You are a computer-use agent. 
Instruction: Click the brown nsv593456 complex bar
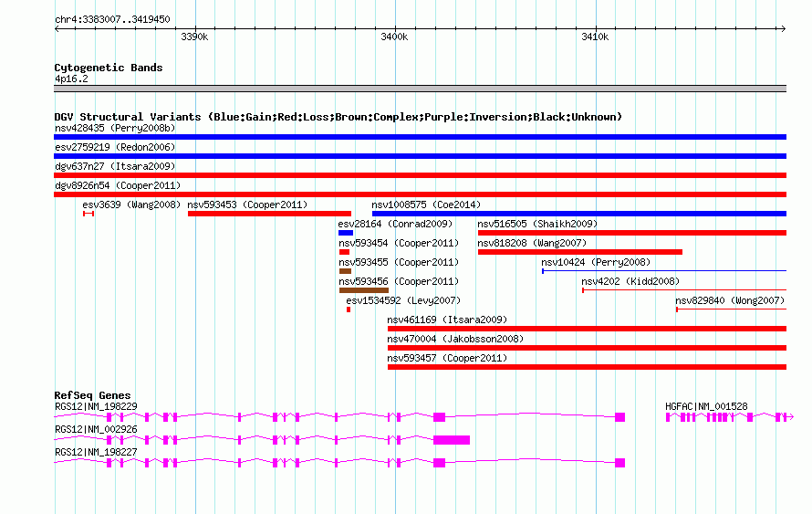(x=364, y=290)
